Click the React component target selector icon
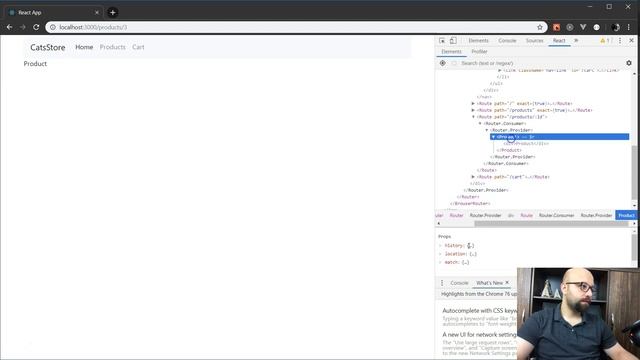The height and width of the screenshot is (360, 640). point(442,63)
